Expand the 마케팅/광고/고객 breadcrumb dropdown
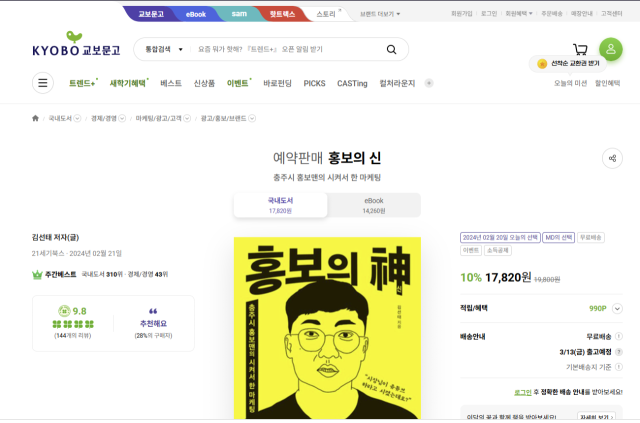The image size is (640, 423). tap(187, 118)
